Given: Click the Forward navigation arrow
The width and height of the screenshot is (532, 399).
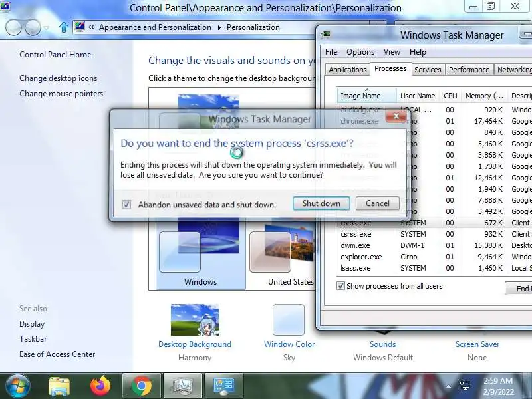Looking at the screenshot, I should point(33,27).
